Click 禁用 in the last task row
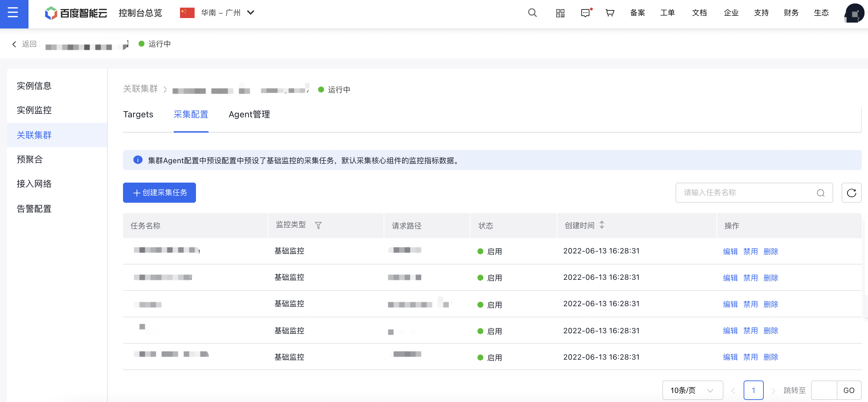This screenshot has width=868, height=402. pos(751,357)
